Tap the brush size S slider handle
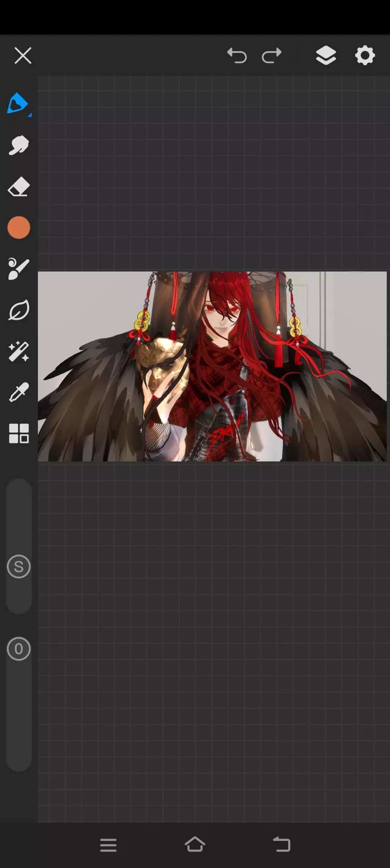390x868 pixels. (x=19, y=567)
